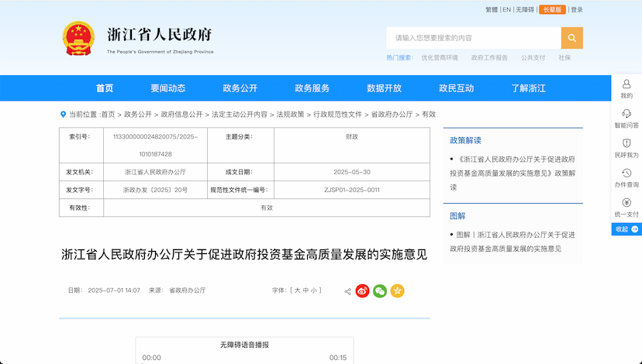Go to 首页 in the navigation bar
Screen dimensions: 642x364
pyautogui.click(x=105, y=88)
